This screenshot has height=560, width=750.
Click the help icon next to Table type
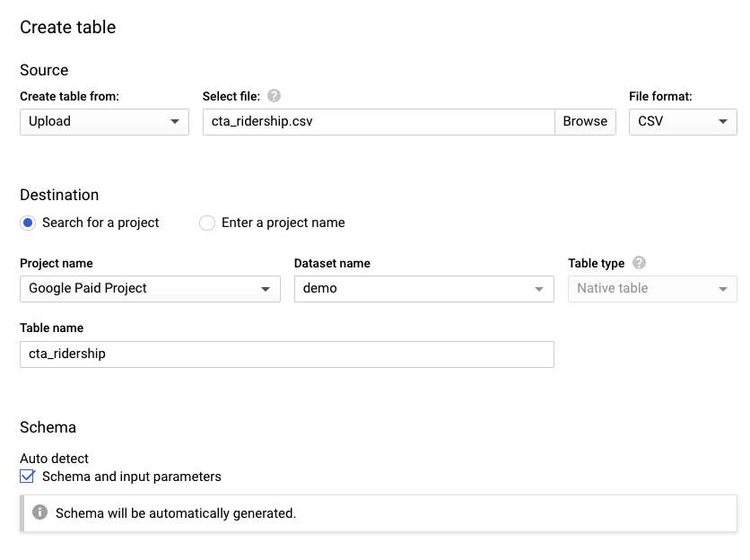pos(639,263)
